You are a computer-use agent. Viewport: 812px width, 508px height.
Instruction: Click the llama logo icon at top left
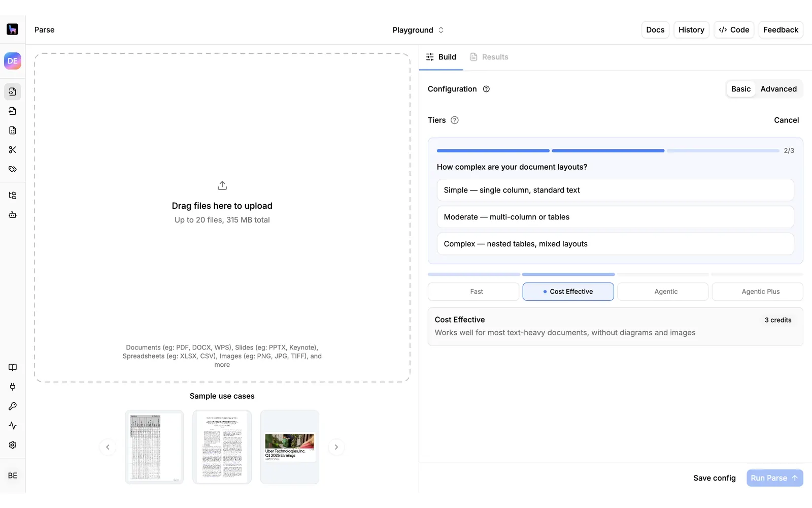point(13,29)
